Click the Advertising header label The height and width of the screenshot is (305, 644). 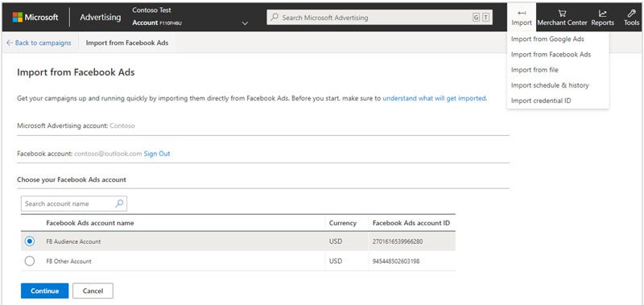point(100,17)
